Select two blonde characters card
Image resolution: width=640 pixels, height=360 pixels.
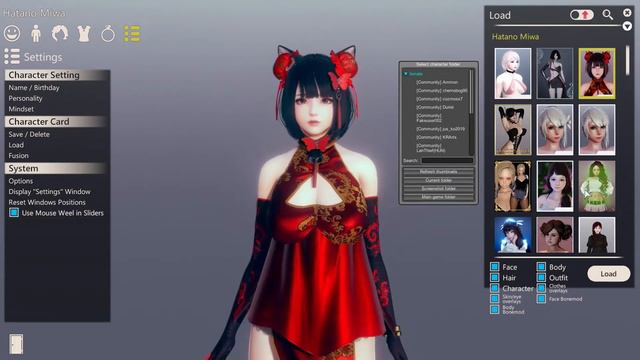coord(513,186)
